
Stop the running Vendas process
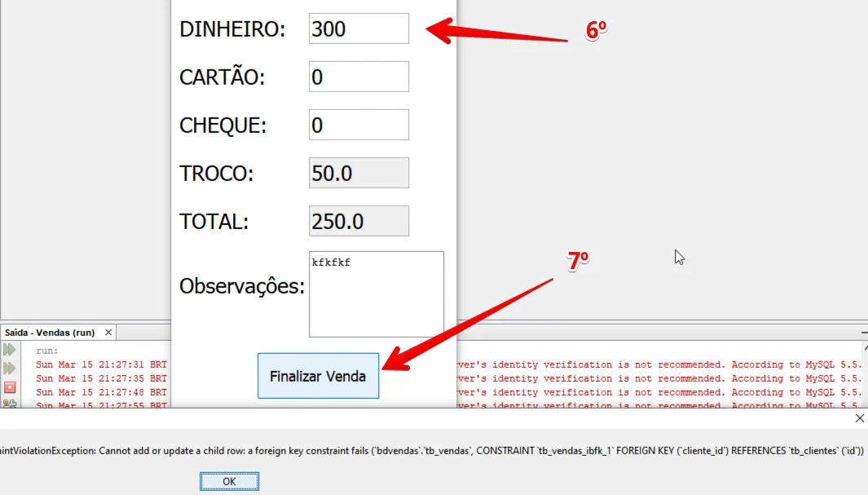10,387
